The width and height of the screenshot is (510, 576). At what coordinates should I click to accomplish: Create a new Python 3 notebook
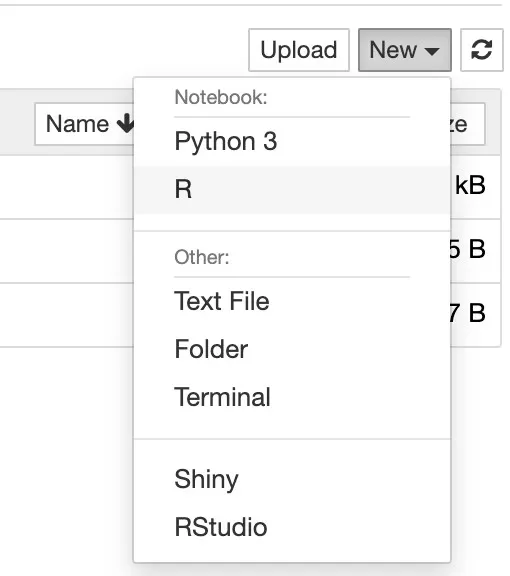tap(292, 141)
